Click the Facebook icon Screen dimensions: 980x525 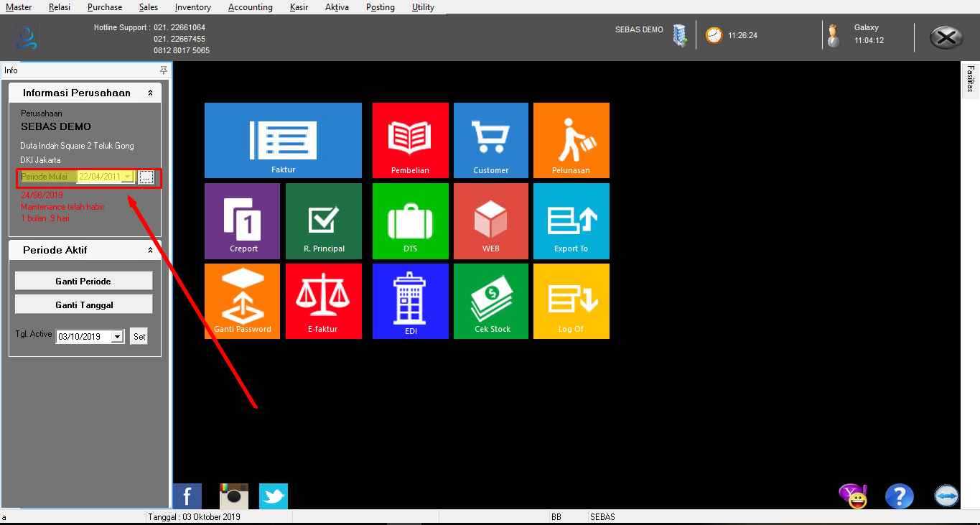187,496
